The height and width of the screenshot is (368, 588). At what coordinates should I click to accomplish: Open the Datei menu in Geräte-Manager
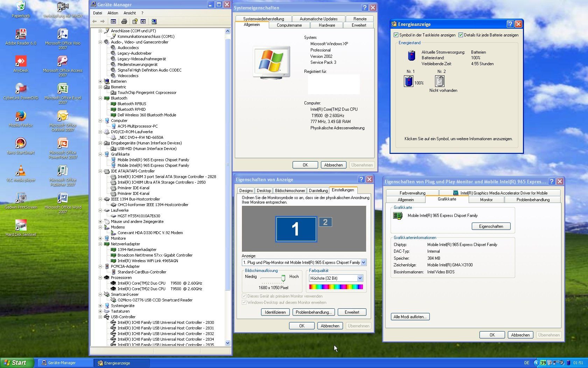point(98,13)
